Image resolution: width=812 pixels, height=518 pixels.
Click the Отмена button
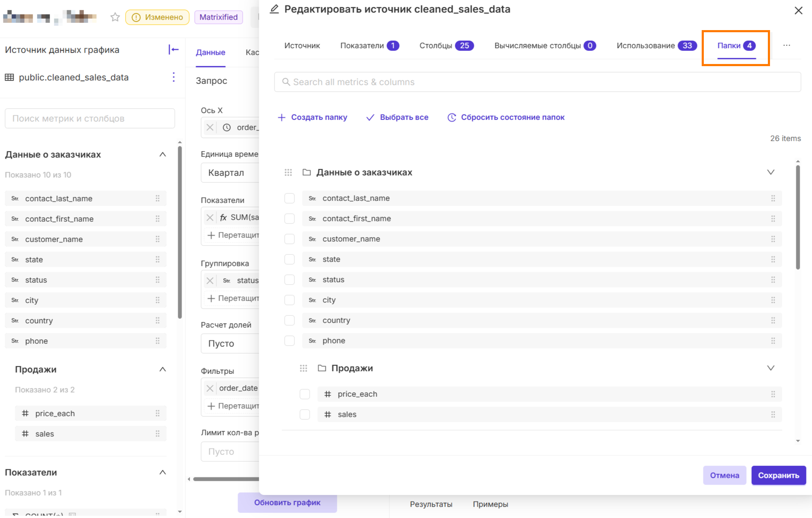[725, 475]
